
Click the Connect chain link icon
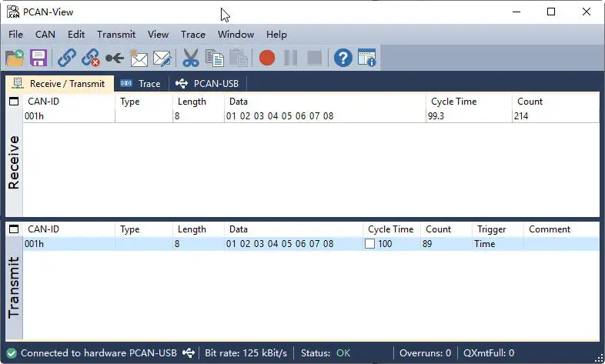(x=67, y=58)
